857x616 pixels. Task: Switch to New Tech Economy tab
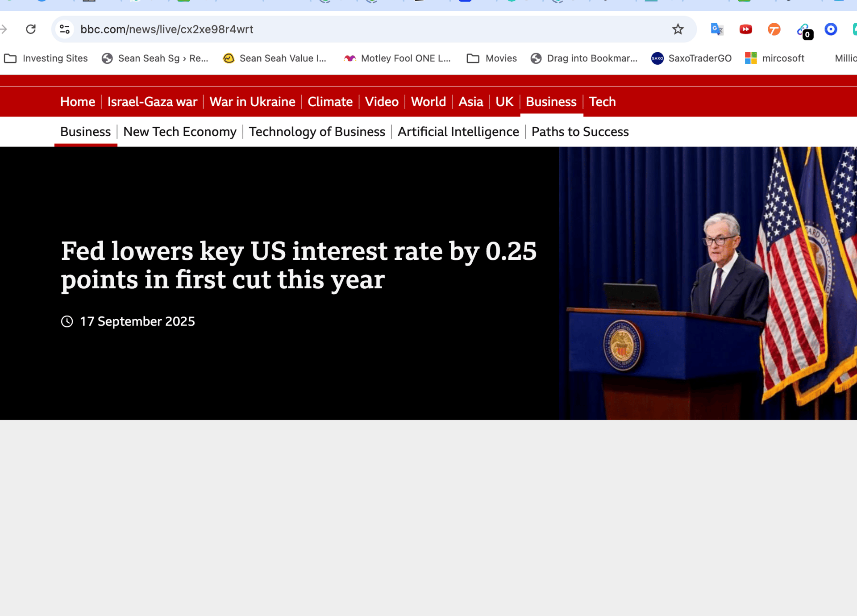point(180,132)
